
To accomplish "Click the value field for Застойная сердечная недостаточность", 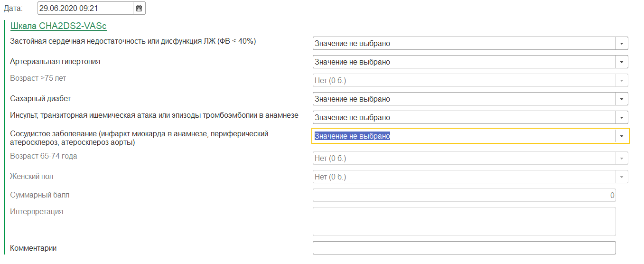I will (464, 44).
